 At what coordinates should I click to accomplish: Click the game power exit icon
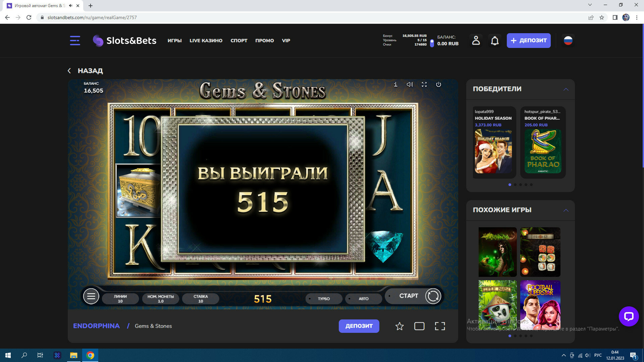click(438, 84)
